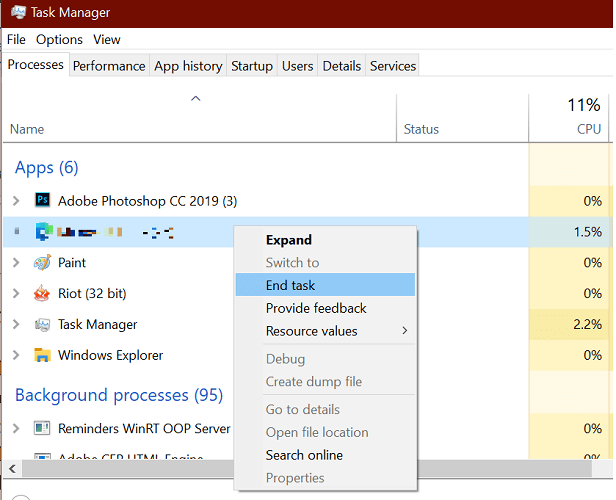
Task: Switch to the App history tab
Action: pos(188,66)
